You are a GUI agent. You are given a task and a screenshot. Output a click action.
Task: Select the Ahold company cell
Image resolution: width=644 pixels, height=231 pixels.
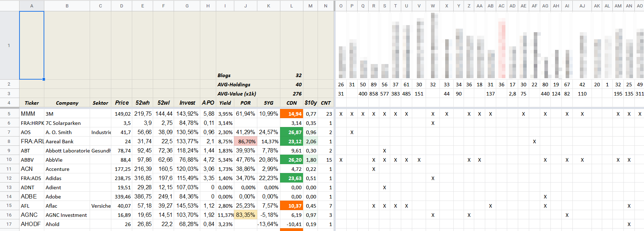point(67,224)
